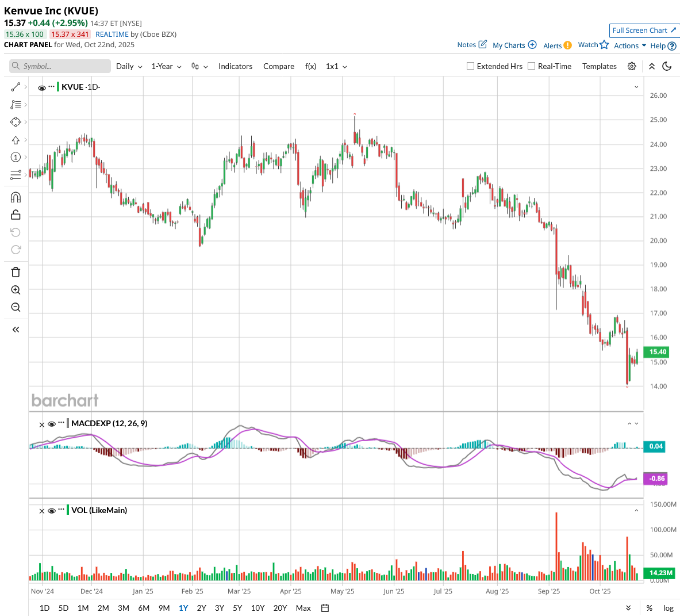Select the 5Y range
The width and height of the screenshot is (680, 616).
tap(237, 608)
